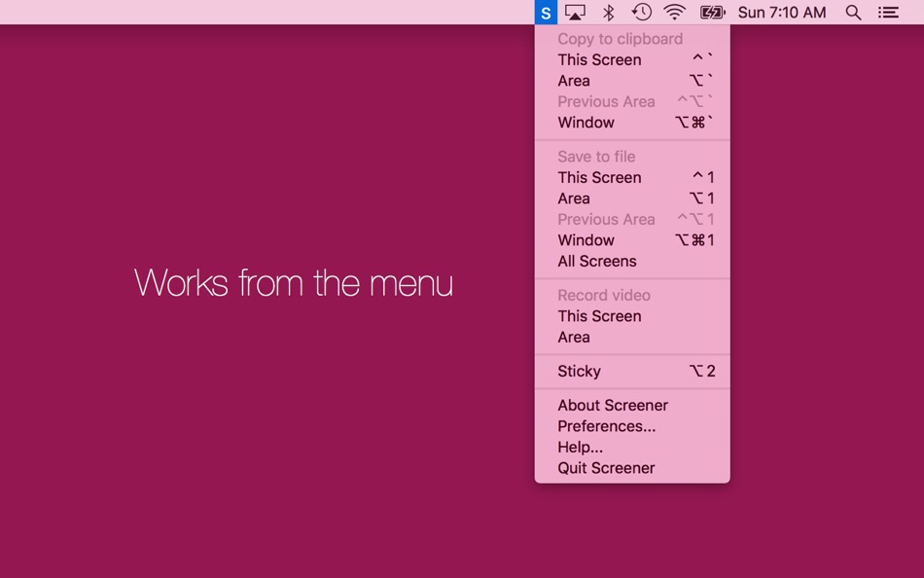Choose This Screen under Record video

click(632, 316)
